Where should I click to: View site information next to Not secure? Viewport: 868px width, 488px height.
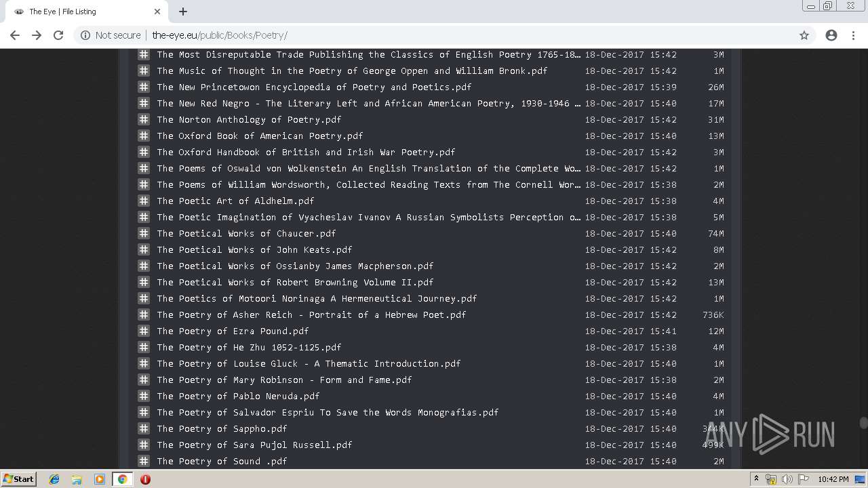[x=85, y=35]
